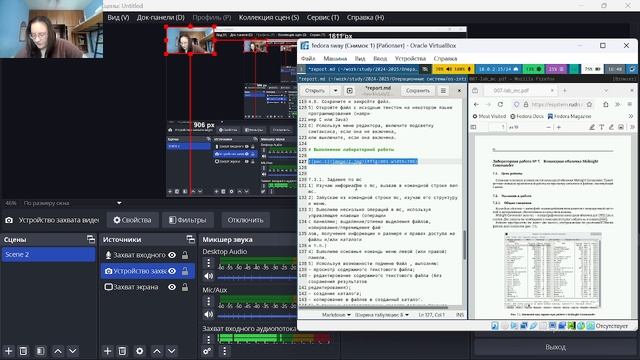Mute Mic/Aux speaker icon
Viewport: 640px width, 360px height.
point(209,314)
